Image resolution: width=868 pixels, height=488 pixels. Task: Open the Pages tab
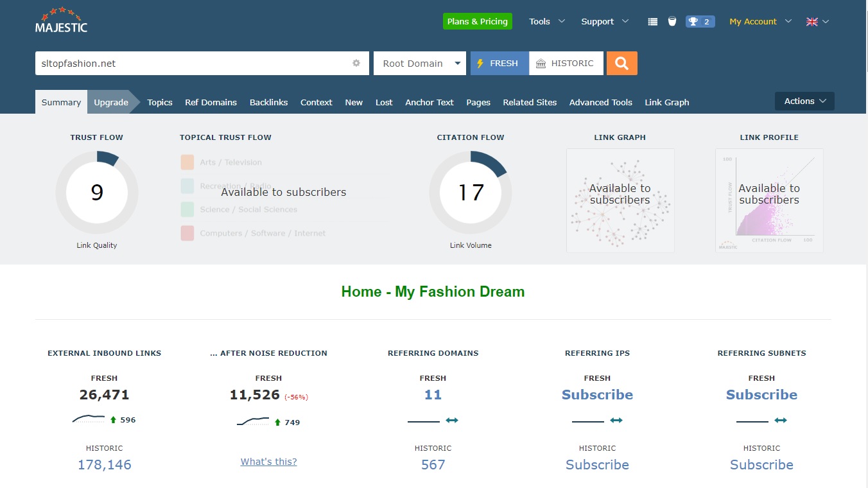pyautogui.click(x=478, y=102)
